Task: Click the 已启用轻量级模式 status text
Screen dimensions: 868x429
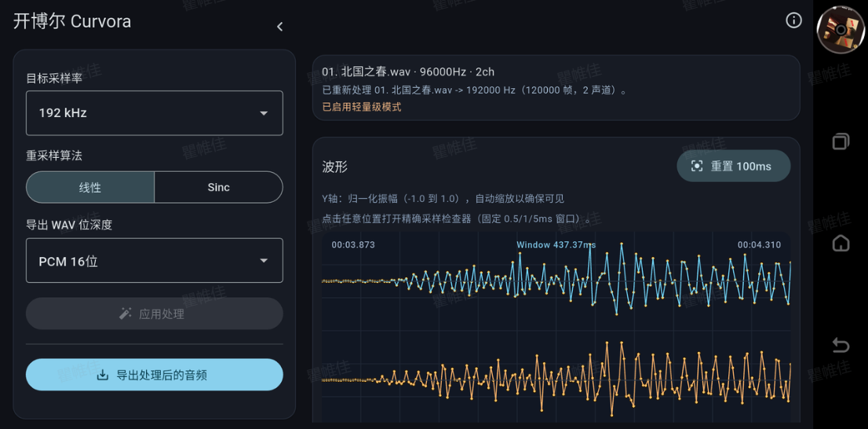Action: coord(362,107)
